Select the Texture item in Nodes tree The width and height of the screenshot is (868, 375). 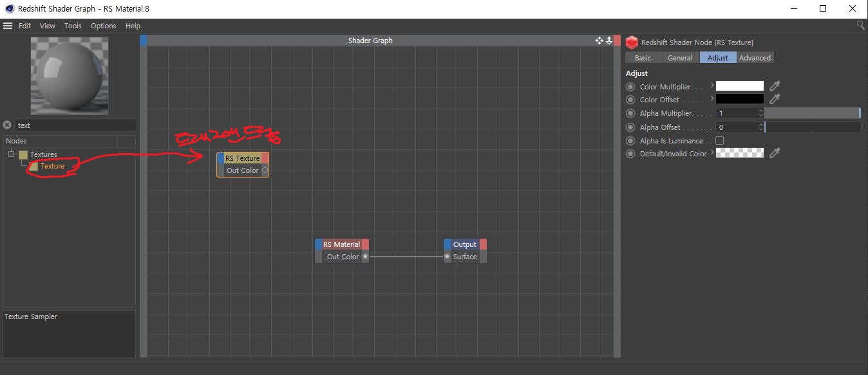point(52,166)
